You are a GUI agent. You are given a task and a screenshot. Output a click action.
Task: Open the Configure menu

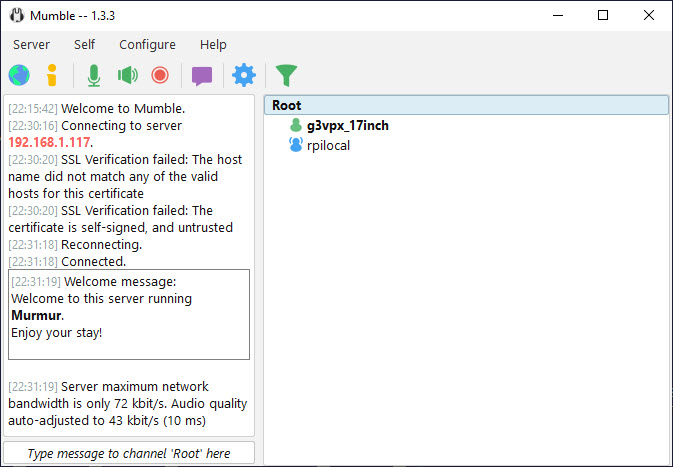click(147, 45)
